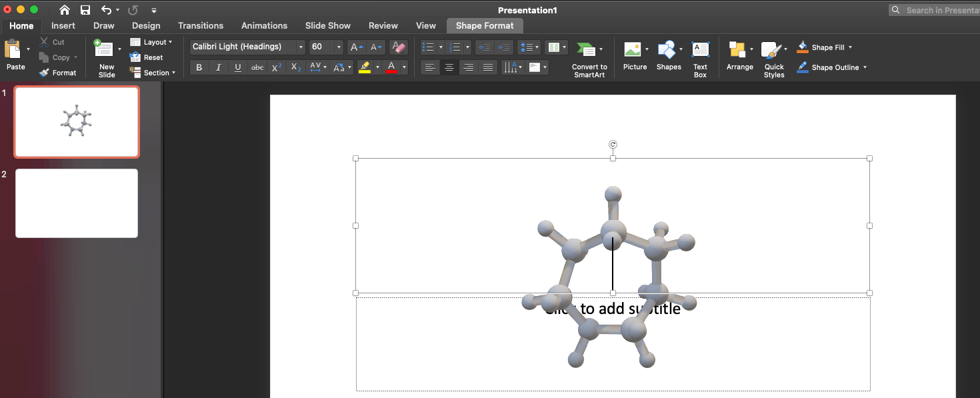Open the undo history dropdown arrow
This screenshot has width=980, height=398.
(118, 10)
